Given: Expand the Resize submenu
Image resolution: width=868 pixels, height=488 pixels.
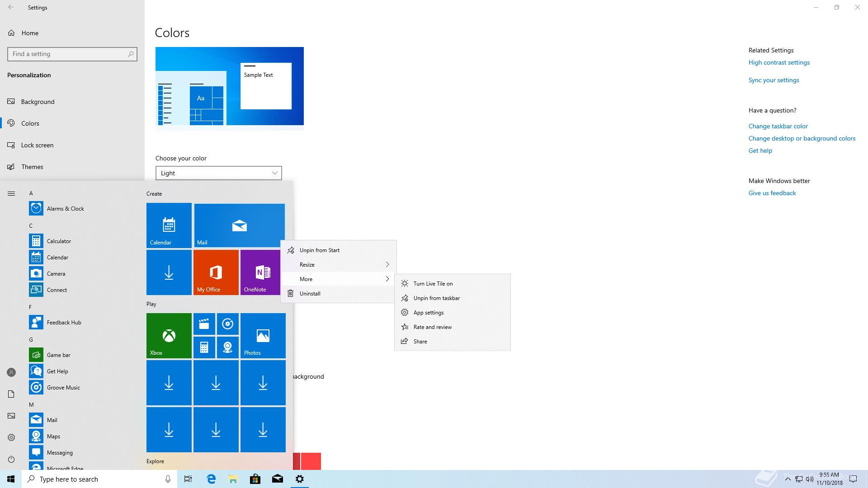Looking at the screenshot, I should 338,265.
